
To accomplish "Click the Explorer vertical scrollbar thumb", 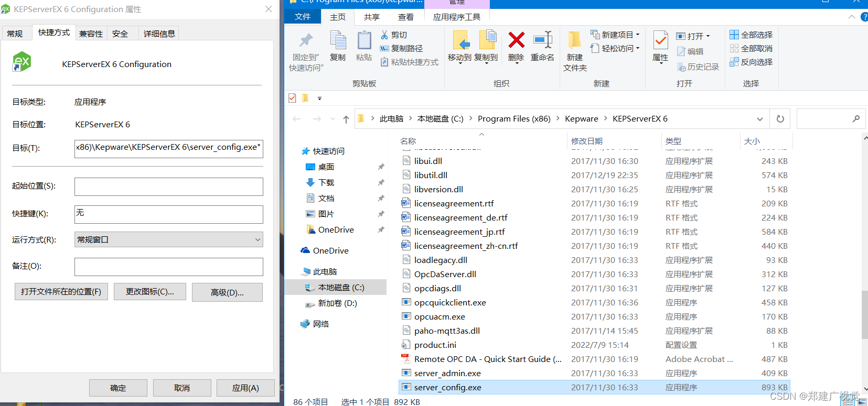I will [x=865, y=314].
